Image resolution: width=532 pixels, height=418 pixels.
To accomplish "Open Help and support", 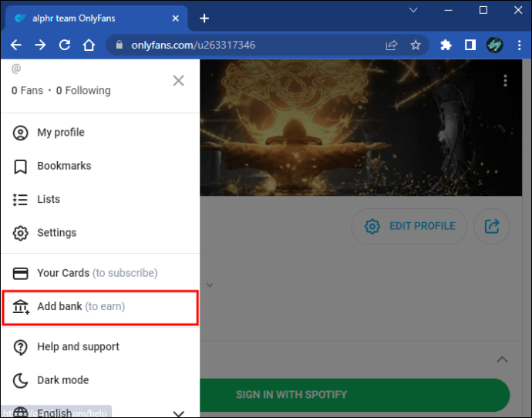I will [99, 347].
